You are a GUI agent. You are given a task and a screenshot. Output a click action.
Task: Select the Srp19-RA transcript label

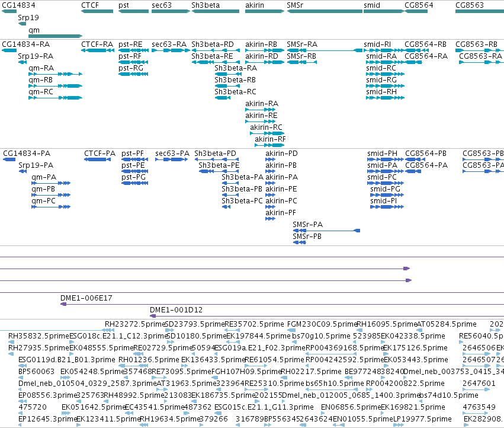(36, 56)
